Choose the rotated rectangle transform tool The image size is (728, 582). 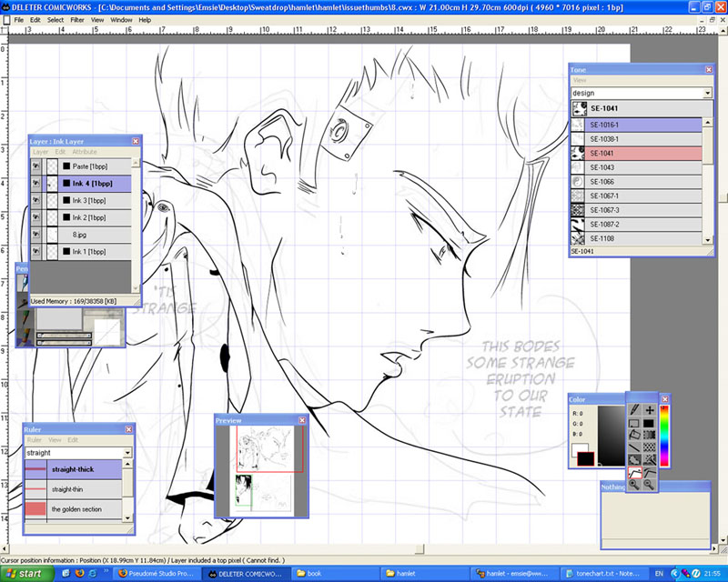[634, 435]
